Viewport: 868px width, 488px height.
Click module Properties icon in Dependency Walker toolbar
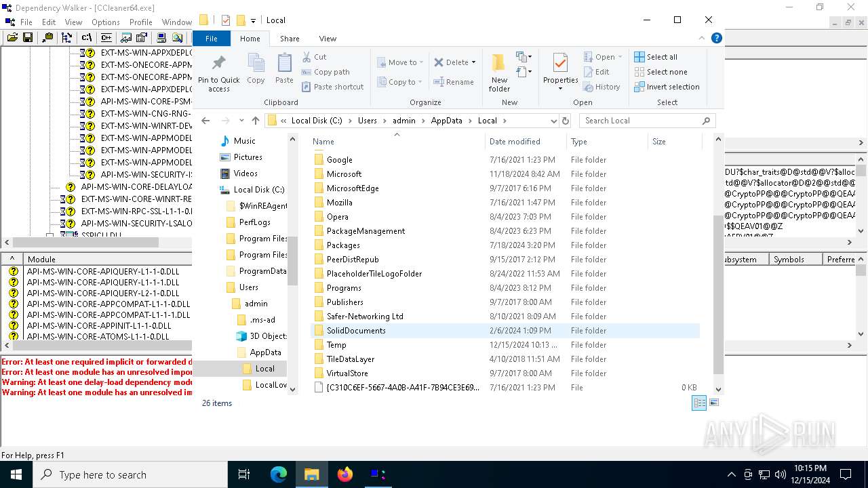(142, 38)
